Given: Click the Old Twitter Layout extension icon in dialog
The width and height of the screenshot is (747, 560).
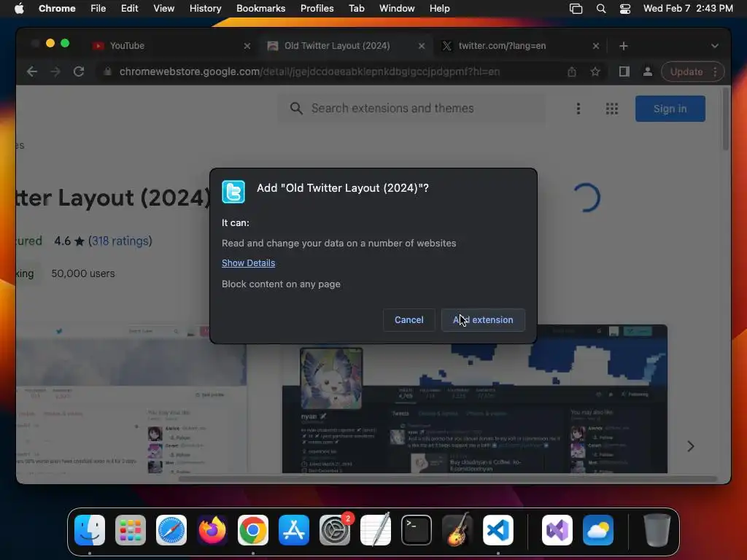Looking at the screenshot, I should coord(233,192).
